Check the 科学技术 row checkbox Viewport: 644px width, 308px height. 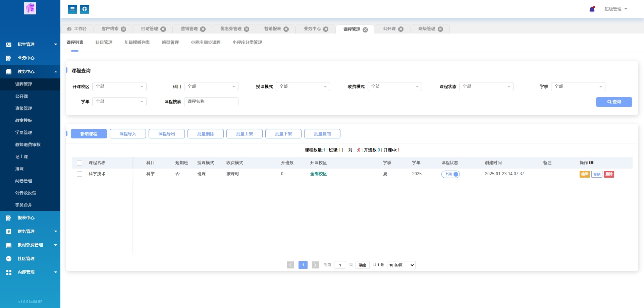(79, 174)
